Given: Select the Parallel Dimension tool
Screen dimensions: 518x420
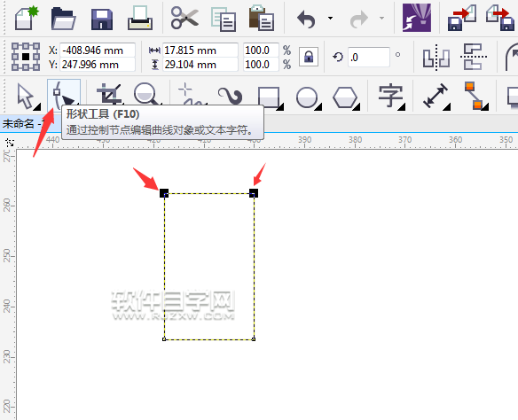Looking at the screenshot, I should [x=436, y=96].
